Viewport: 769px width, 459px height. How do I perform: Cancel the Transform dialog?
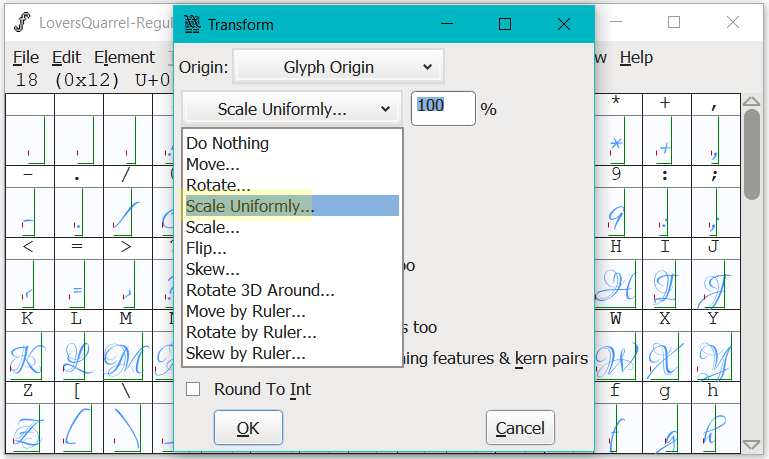520,428
